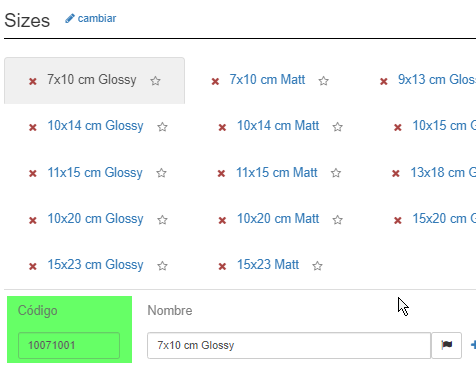Toggle star for 15x23 cm Glossy

tap(162, 266)
